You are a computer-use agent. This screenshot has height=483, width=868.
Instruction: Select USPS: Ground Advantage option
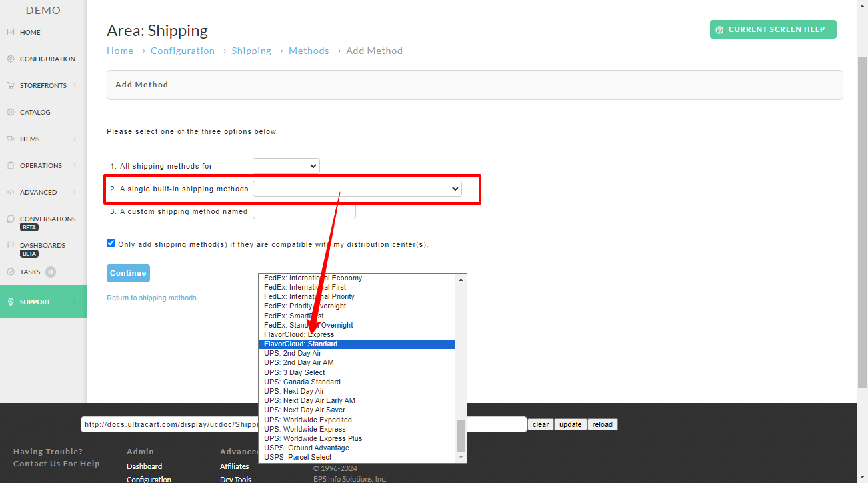[357, 448]
